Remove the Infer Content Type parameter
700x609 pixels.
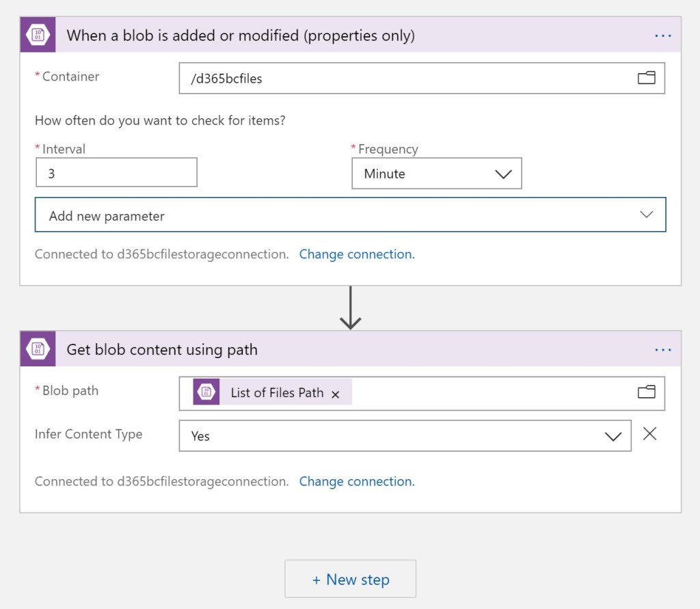[x=649, y=434]
